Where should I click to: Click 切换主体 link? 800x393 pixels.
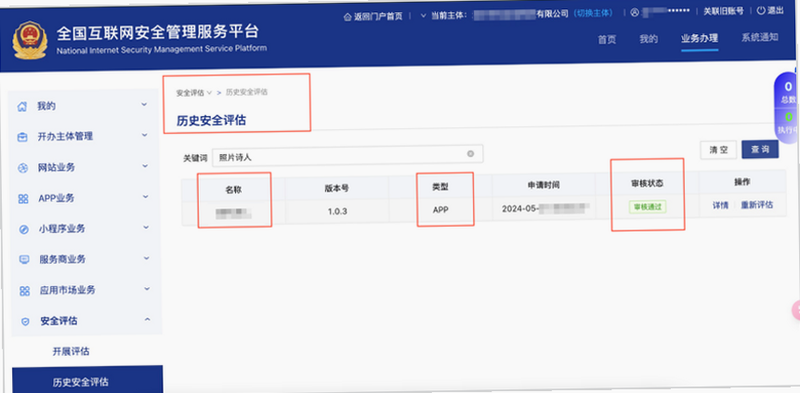tap(593, 13)
